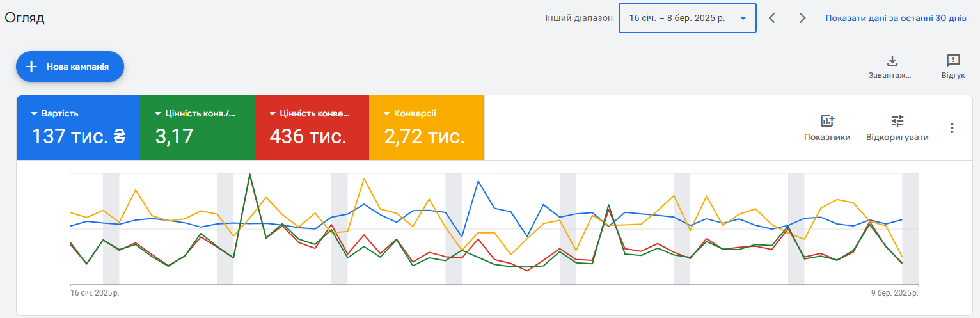
Task: Expand the red Цінність конве… metric dropdown
Action: click(273, 114)
